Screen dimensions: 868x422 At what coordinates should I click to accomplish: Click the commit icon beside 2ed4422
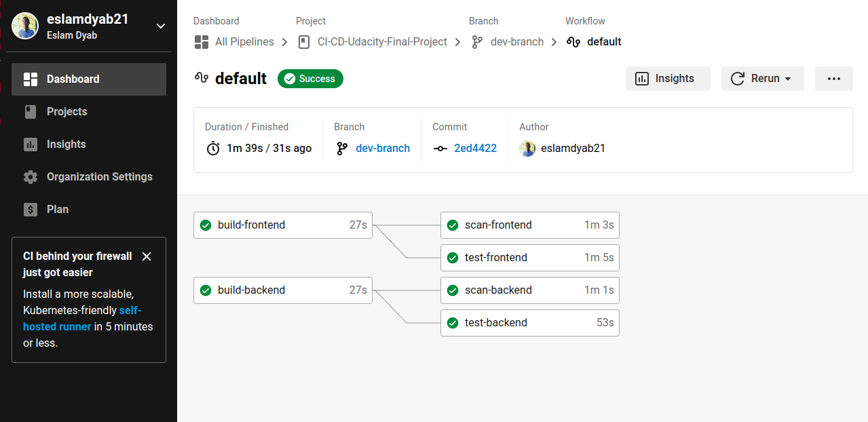tap(440, 149)
